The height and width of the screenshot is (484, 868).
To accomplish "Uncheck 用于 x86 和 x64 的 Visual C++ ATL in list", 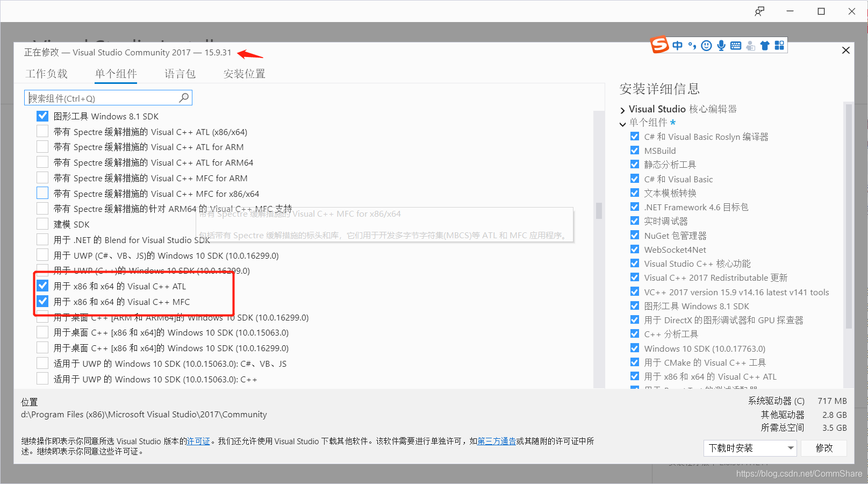I will (42, 286).
